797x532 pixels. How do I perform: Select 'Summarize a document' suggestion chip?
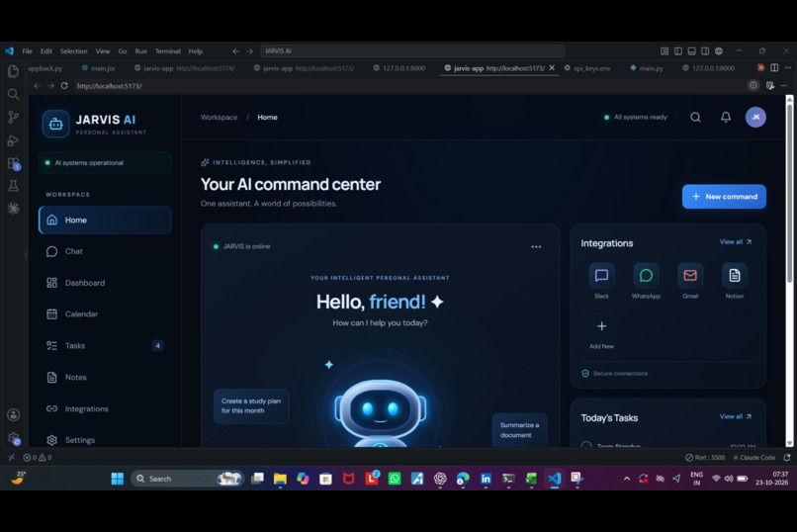(519, 430)
